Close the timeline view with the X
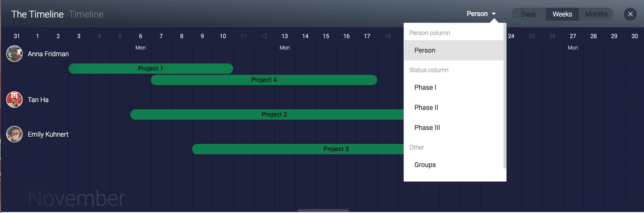Screen dimensions: 644x213 point(630,14)
